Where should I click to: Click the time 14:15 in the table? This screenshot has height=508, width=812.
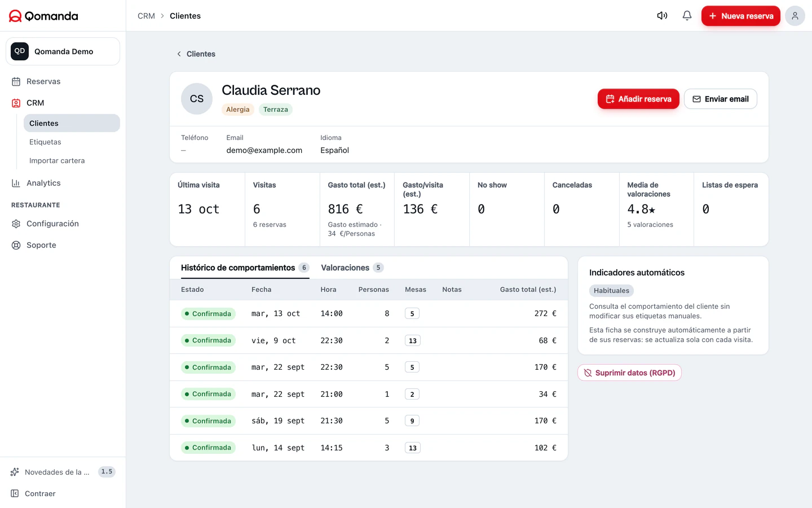pyautogui.click(x=332, y=448)
